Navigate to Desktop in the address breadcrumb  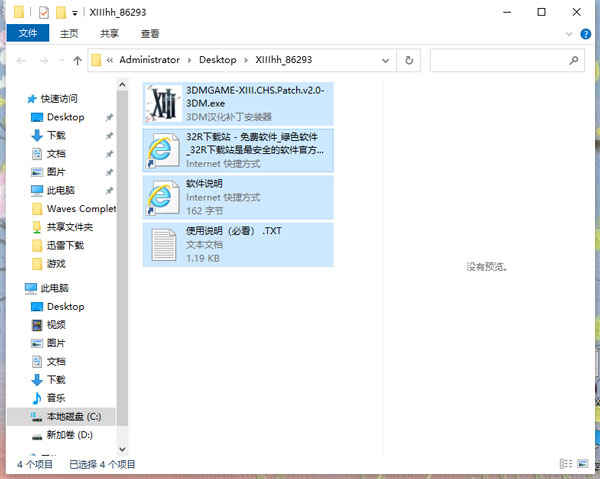tap(217, 60)
